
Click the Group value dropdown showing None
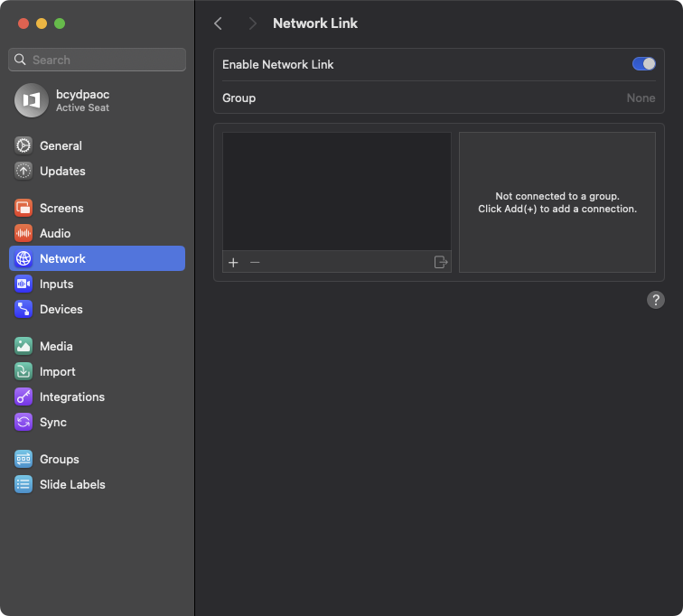point(641,98)
